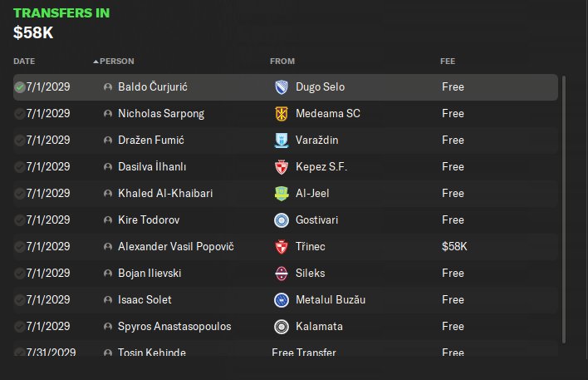Select the Isaac Solet transfer row
Screen dimensions: 588x380
(x=286, y=300)
